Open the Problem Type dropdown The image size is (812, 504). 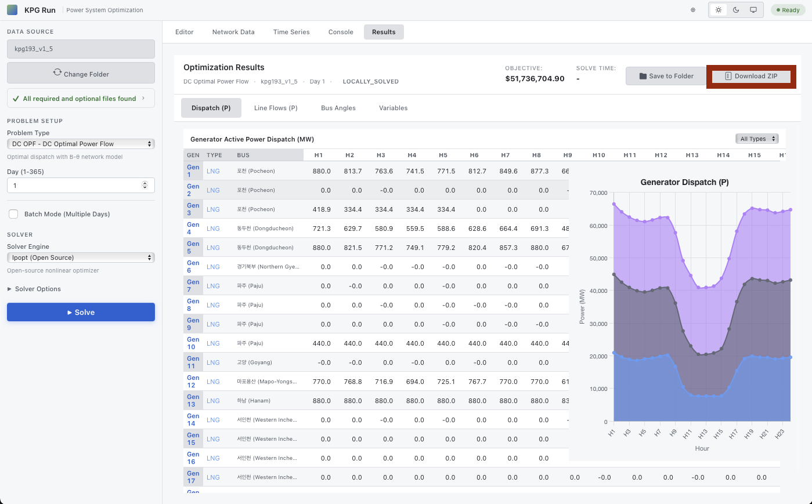coord(81,144)
